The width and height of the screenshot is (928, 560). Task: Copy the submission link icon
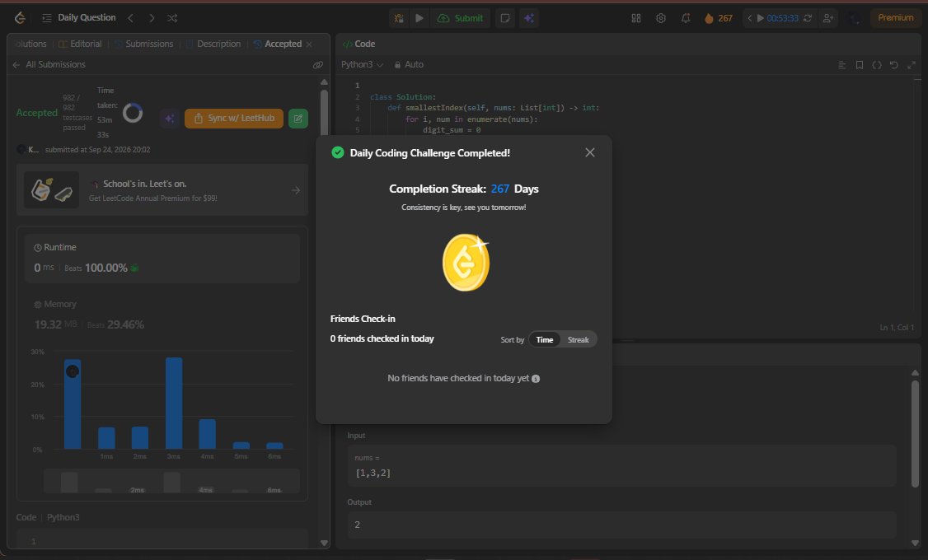[x=318, y=65]
